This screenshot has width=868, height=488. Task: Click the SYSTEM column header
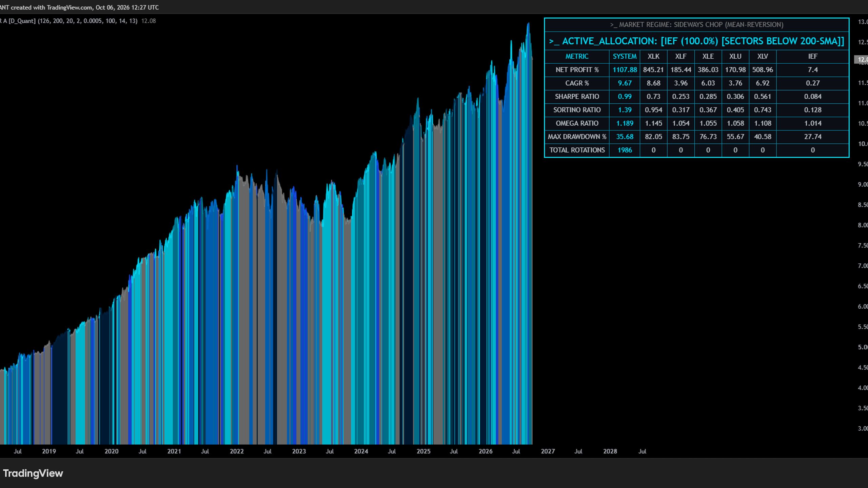pyautogui.click(x=625, y=56)
